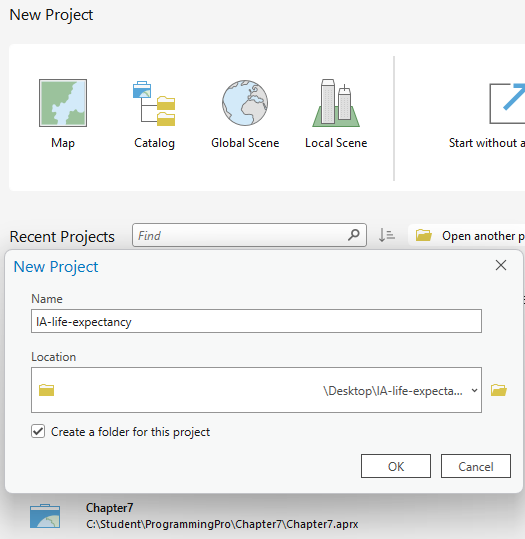
Task: Click the Find recent projects search box
Action: tap(249, 235)
